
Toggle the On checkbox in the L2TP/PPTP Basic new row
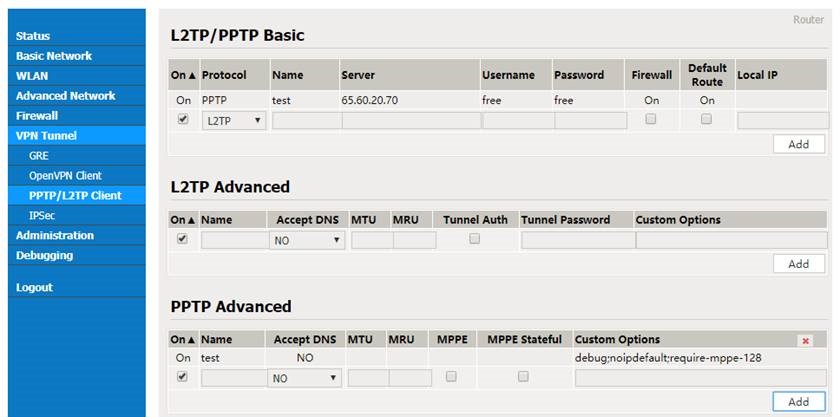tap(183, 119)
